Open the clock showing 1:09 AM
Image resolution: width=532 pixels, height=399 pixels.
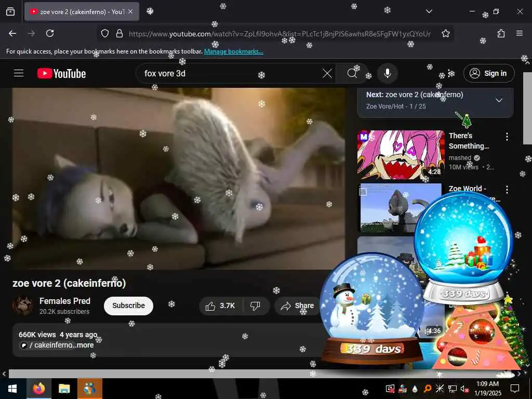(487, 389)
